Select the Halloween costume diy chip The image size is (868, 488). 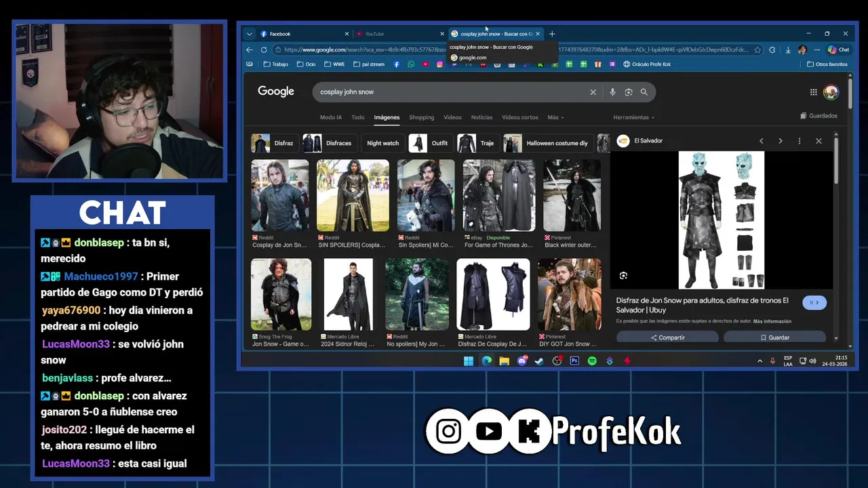click(x=548, y=143)
